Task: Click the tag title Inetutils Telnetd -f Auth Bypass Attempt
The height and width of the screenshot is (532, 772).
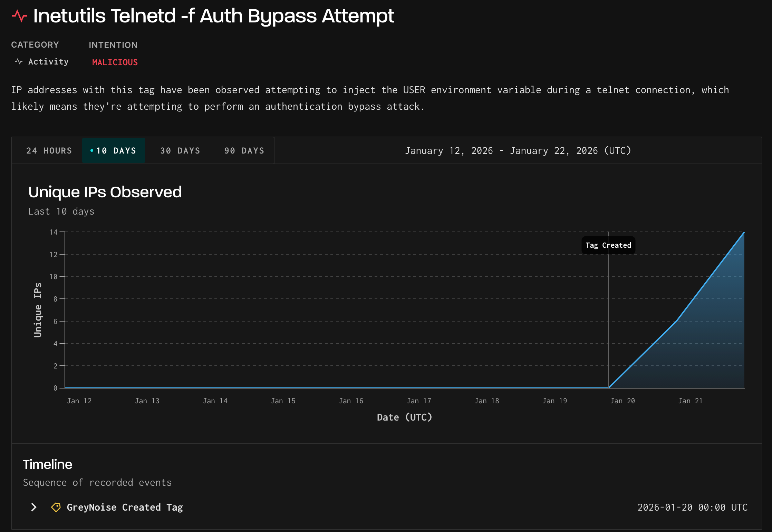Action: pos(214,16)
